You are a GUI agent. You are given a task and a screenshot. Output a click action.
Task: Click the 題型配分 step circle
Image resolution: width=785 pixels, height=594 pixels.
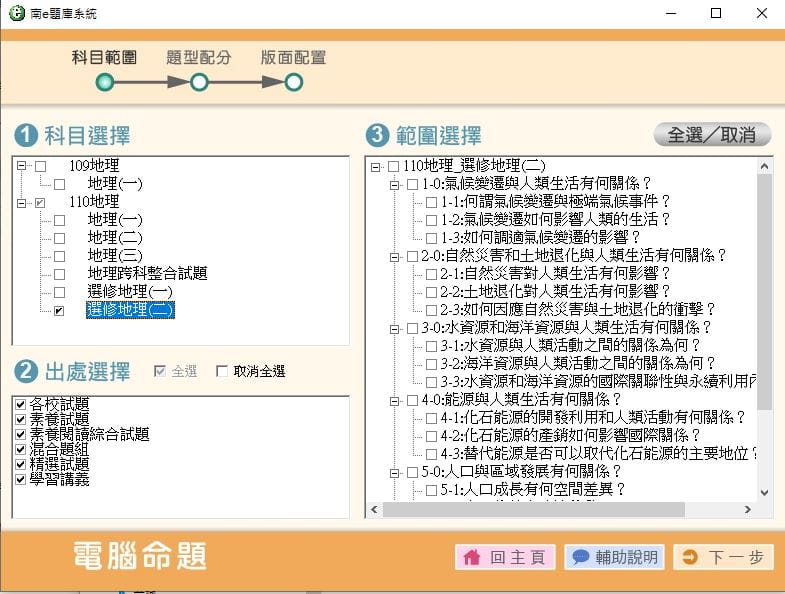[x=199, y=82]
